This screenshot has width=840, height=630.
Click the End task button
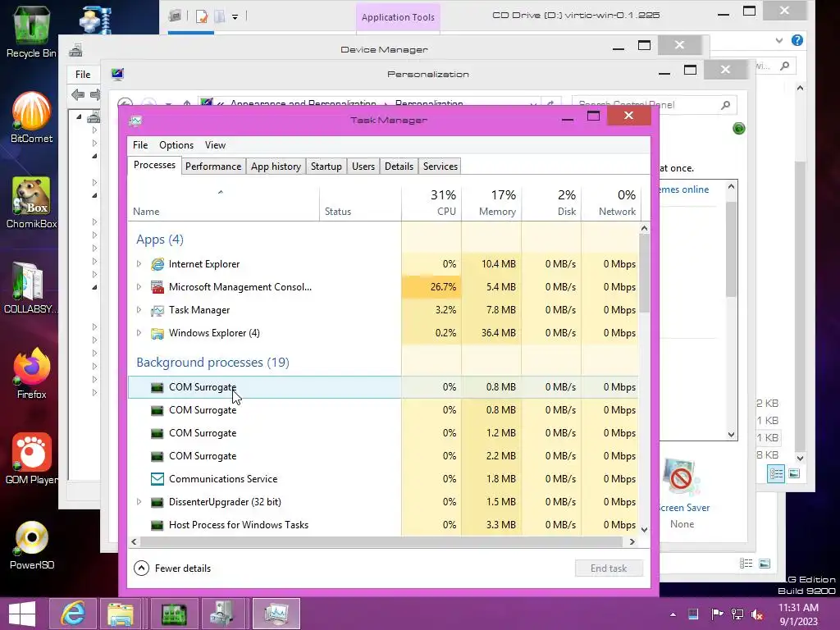pyautogui.click(x=609, y=568)
